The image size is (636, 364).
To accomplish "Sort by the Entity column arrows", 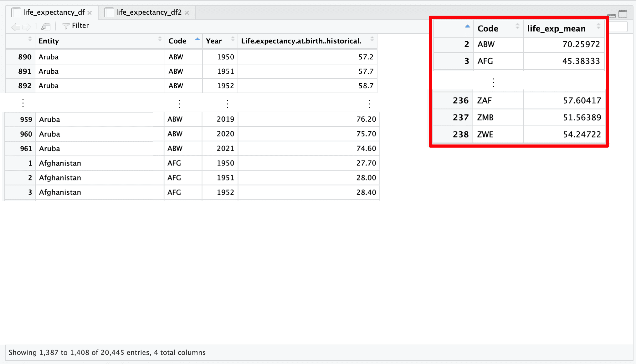I will tap(160, 39).
